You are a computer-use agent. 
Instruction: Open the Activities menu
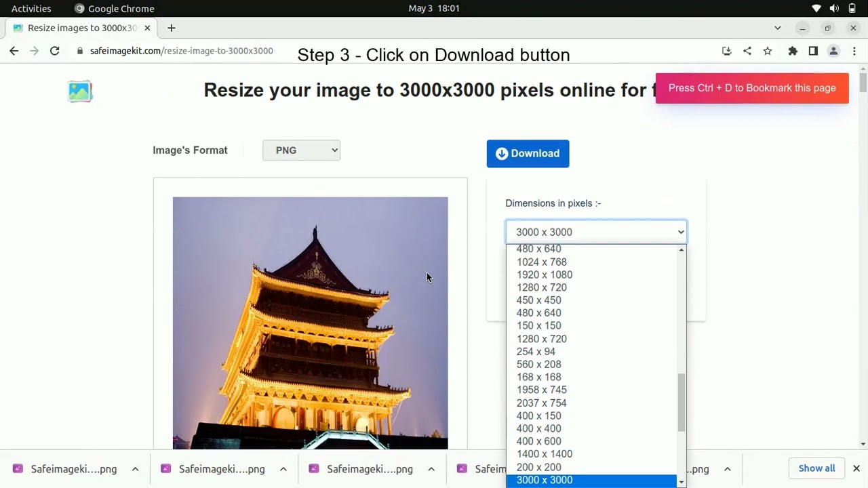pyautogui.click(x=31, y=8)
